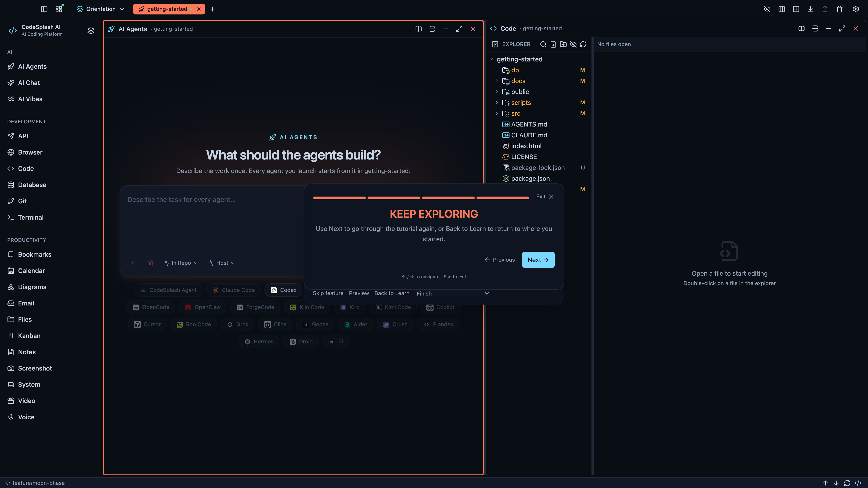
Task: Click first tutorial progress bar segment
Action: [x=339, y=198]
